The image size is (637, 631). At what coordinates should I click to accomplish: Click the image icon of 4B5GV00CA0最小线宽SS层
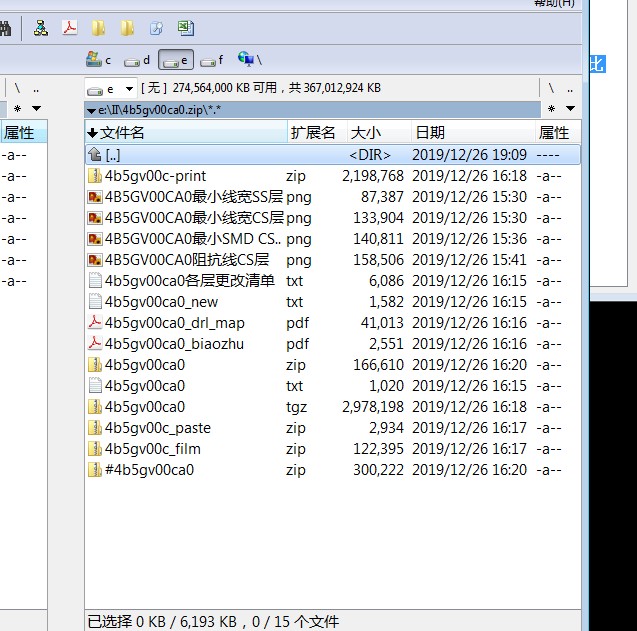95,197
